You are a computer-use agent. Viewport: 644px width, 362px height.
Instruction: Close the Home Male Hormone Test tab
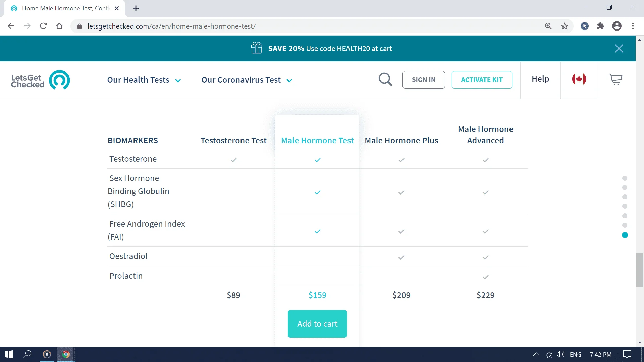coord(117,8)
